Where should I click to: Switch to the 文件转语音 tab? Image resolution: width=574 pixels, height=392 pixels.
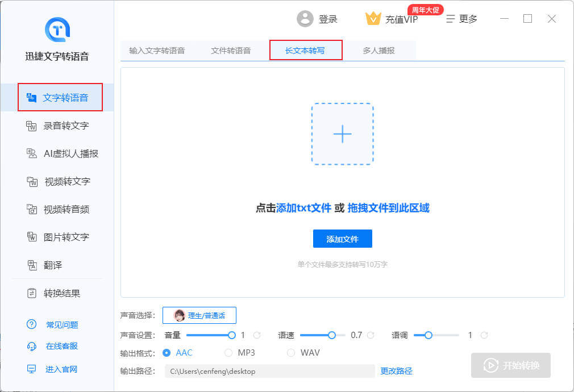pyautogui.click(x=231, y=50)
